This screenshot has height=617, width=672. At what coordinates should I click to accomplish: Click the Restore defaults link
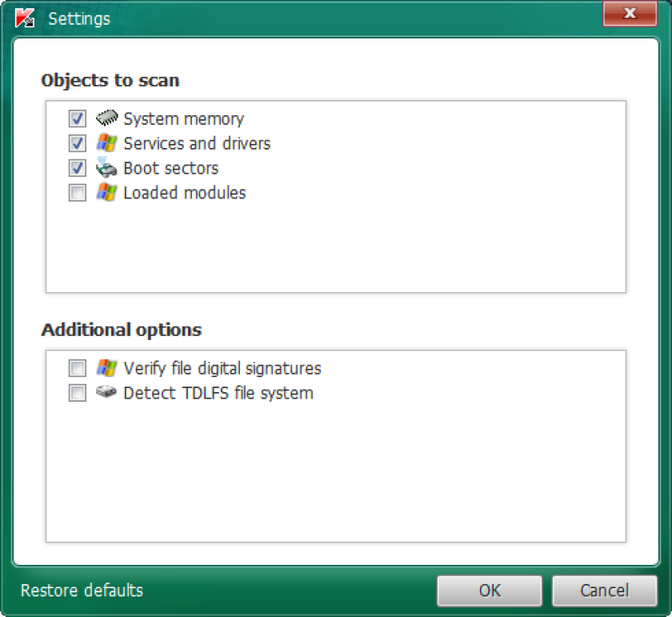(82, 591)
